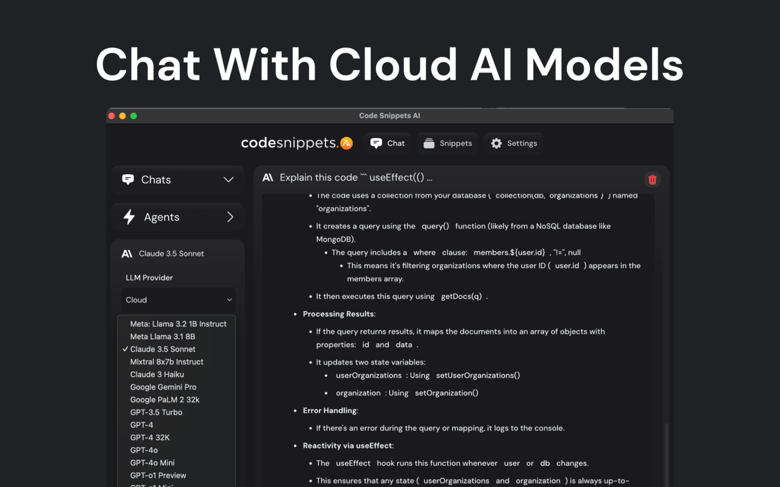The width and height of the screenshot is (780, 487).
Task: Expand the Chats section chevron
Action: pos(228,180)
